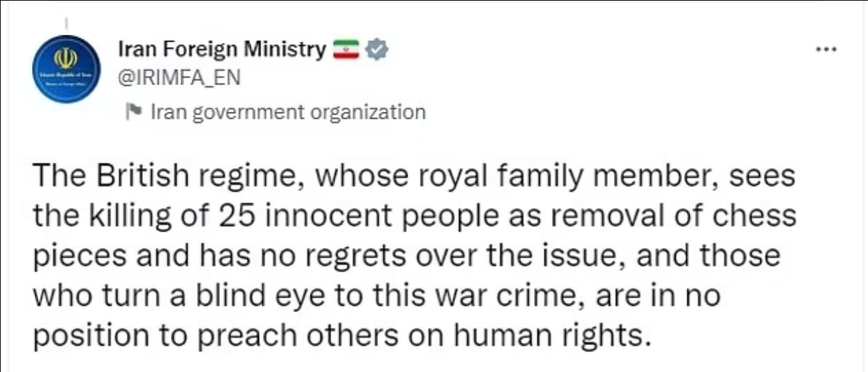Click the verified badge next to the name

pos(377,50)
